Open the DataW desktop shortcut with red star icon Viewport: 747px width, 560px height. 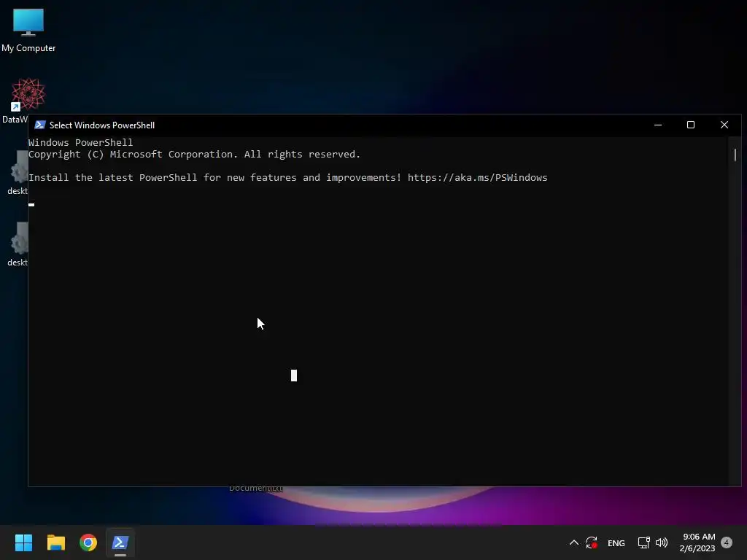pyautogui.click(x=28, y=95)
